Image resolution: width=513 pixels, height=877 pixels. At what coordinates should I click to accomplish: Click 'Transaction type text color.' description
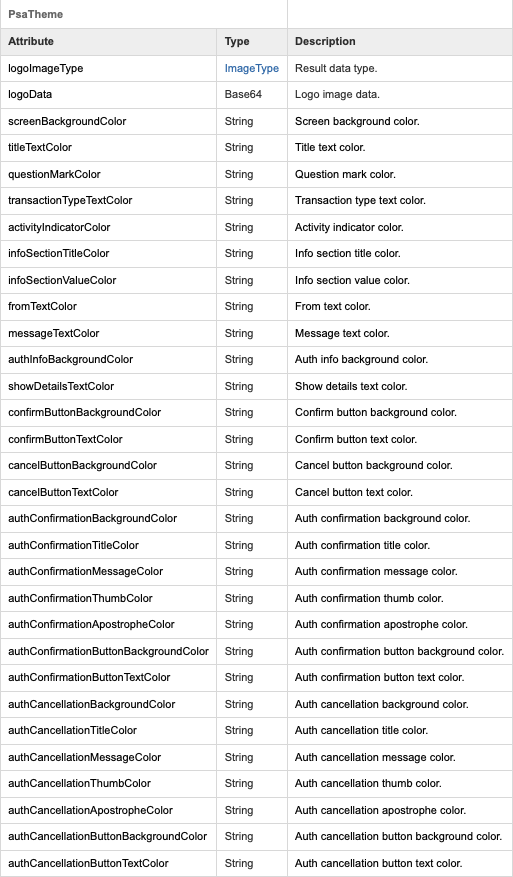click(360, 200)
